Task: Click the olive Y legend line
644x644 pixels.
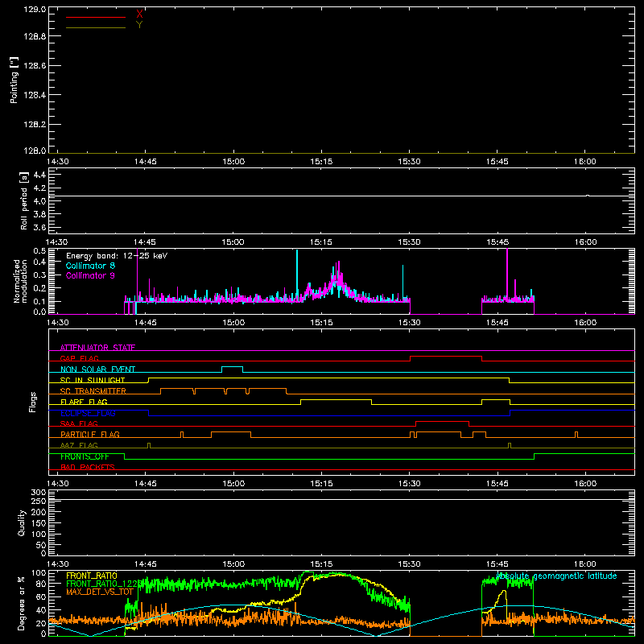Action: point(96,27)
